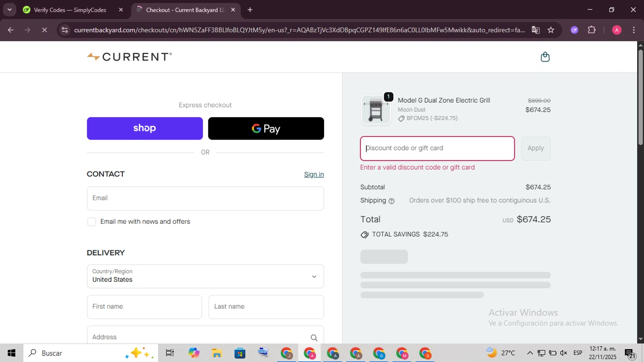Pay with Shop Pay button
644x362 pixels.
pos(145,128)
